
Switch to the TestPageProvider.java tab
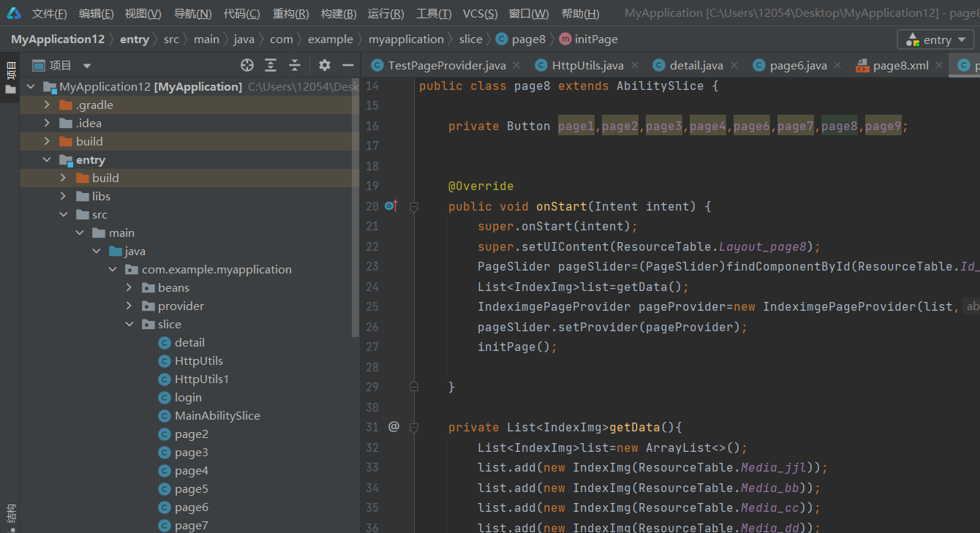447,66
